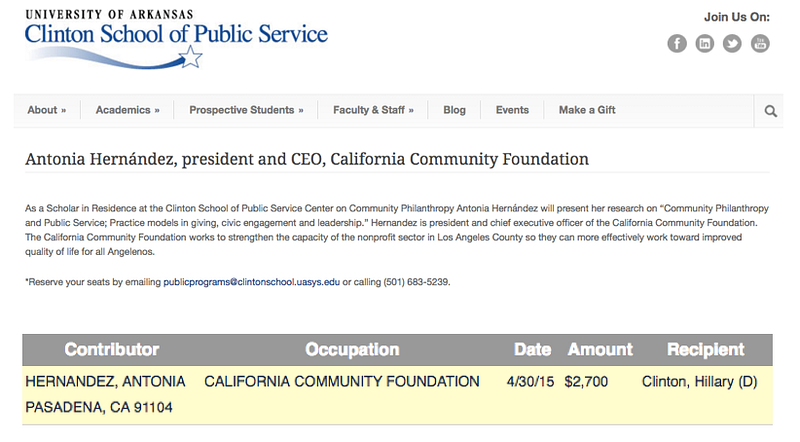This screenshot has width=800, height=442.
Task: Expand the Prospective Students menu
Action: (246, 110)
